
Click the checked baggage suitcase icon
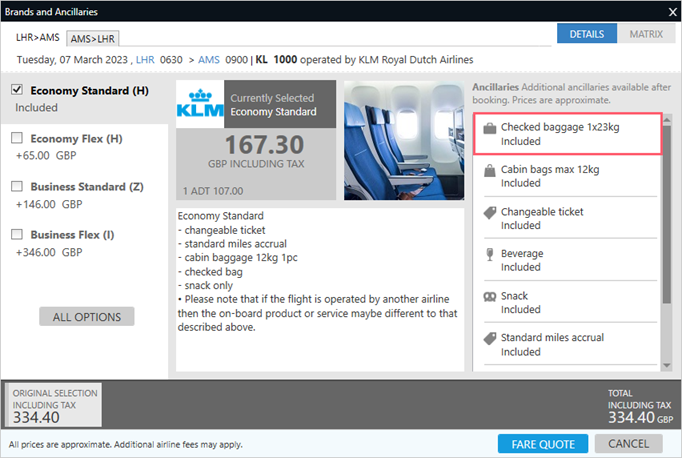(489, 128)
